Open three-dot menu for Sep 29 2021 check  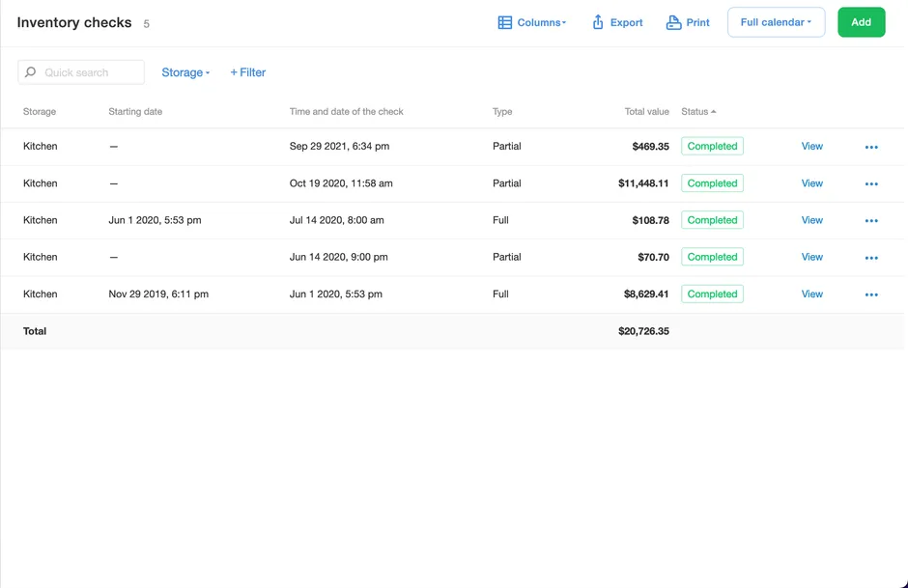tap(871, 147)
